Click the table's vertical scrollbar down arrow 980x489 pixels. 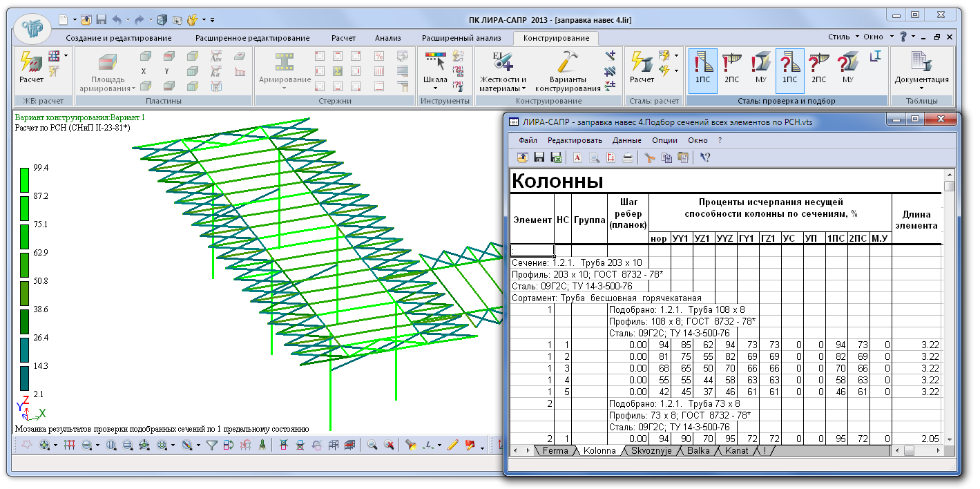949,439
